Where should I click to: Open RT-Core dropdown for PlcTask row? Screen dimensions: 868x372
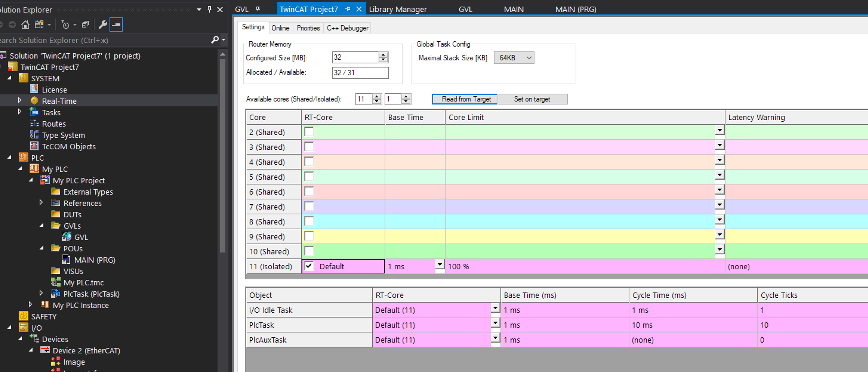[x=495, y=325]
